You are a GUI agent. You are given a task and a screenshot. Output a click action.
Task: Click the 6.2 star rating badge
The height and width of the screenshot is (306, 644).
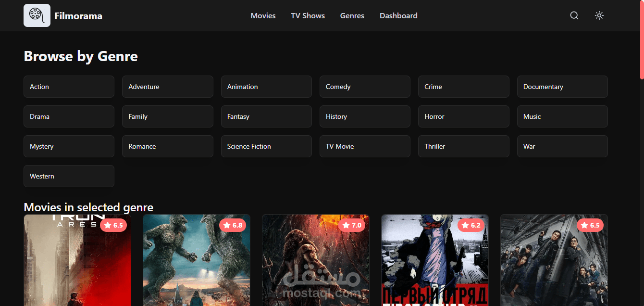[x=471, y=225]
